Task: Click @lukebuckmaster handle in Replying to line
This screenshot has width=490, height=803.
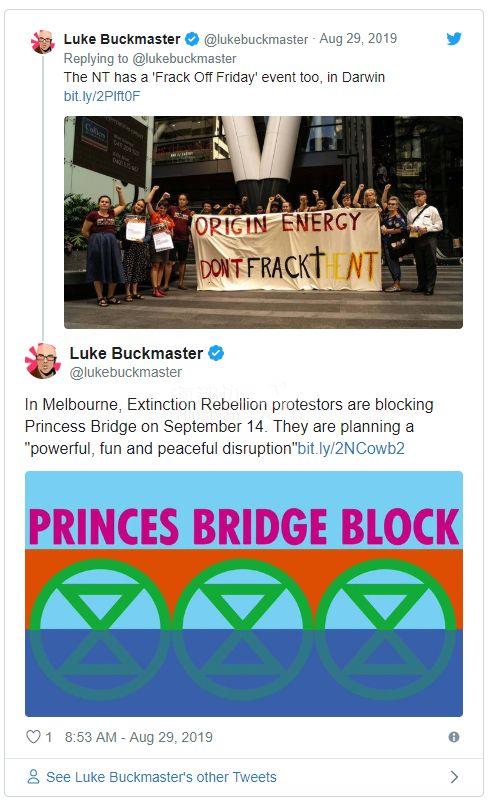Action: [x=184, y=58]
